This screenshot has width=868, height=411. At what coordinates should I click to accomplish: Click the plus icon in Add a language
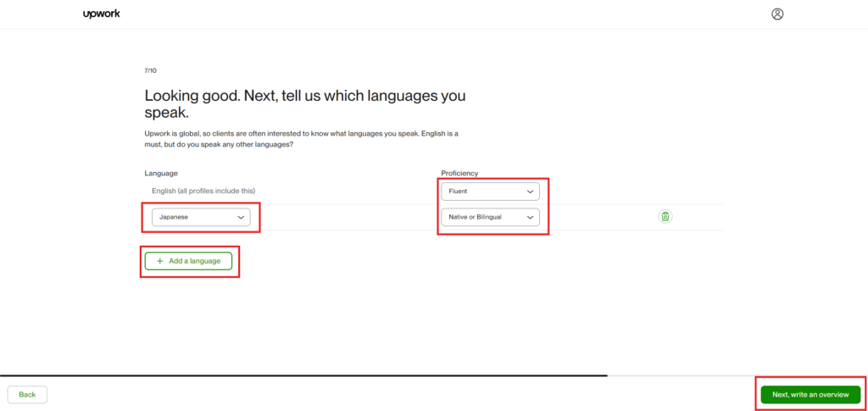pos(160,261)
